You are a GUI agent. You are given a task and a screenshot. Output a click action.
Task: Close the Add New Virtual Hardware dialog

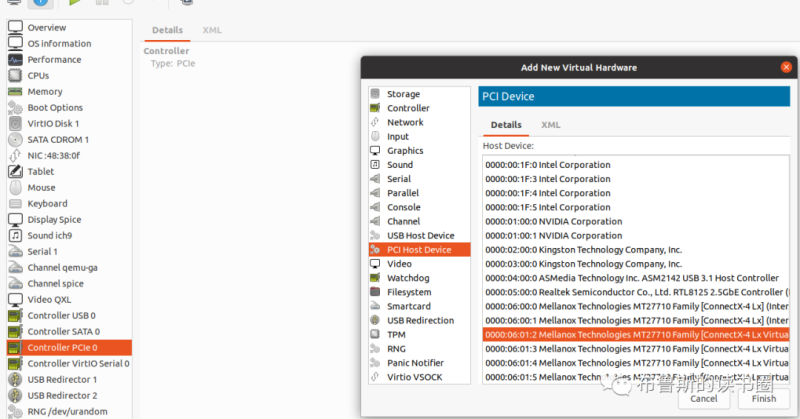(x=786, y=67)
